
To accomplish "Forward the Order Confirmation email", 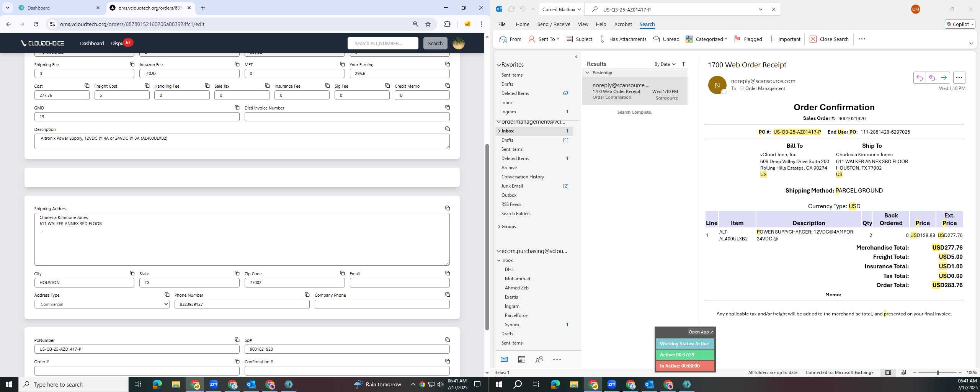I will (944, 78).
